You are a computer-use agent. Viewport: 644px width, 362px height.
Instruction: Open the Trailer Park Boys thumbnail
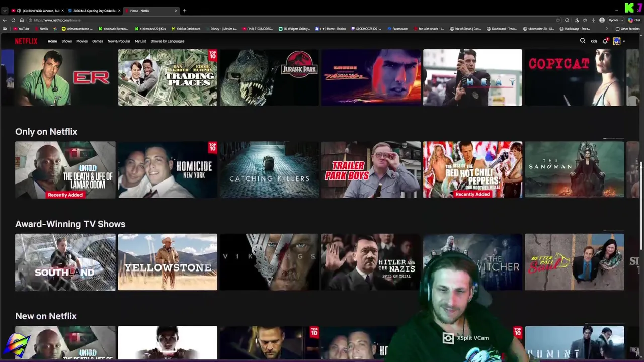(371, 169)
